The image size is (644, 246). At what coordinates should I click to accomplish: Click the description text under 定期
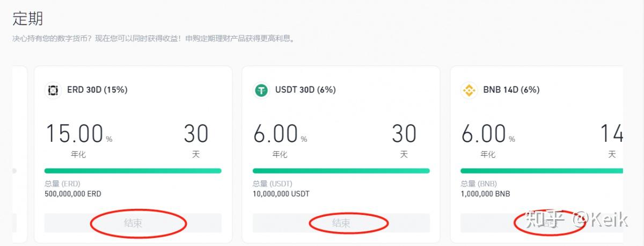coord(153,39)
